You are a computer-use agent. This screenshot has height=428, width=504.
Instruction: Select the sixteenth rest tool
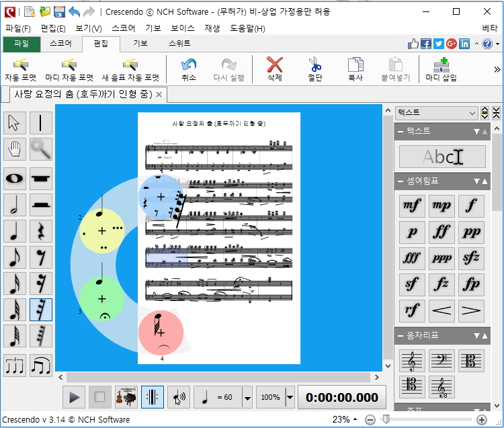(x=41, y=284)
